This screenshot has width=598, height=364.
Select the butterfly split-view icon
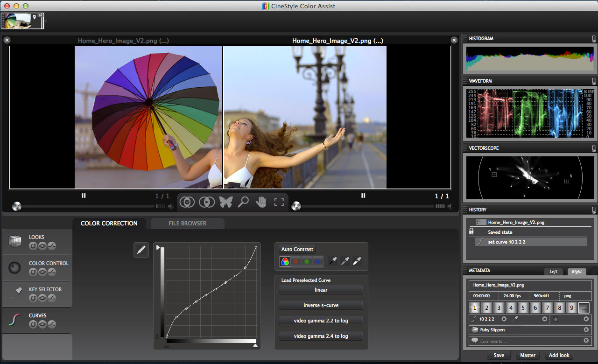point(225,202)
